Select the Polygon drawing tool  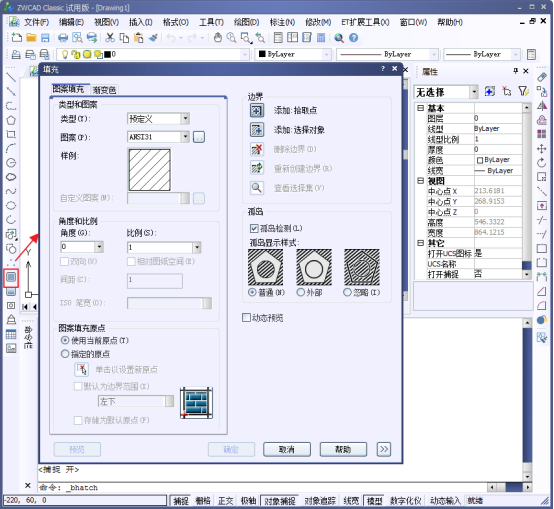point(11,120)
